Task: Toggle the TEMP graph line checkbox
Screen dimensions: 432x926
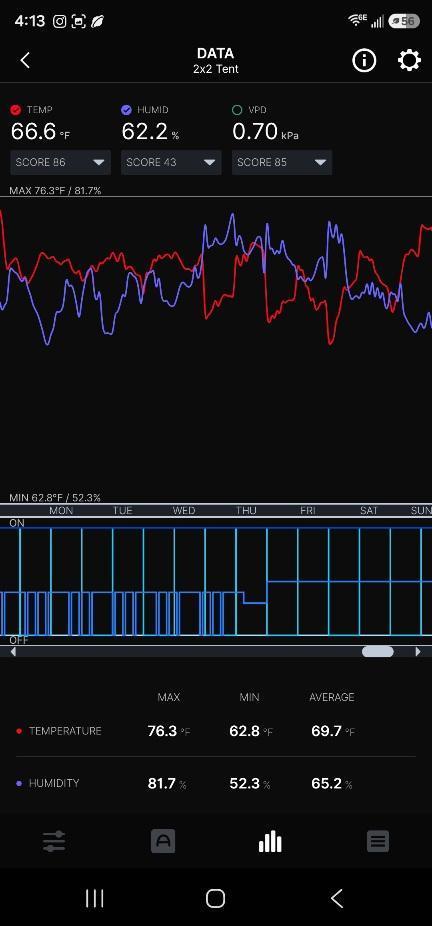Action: 16,110
